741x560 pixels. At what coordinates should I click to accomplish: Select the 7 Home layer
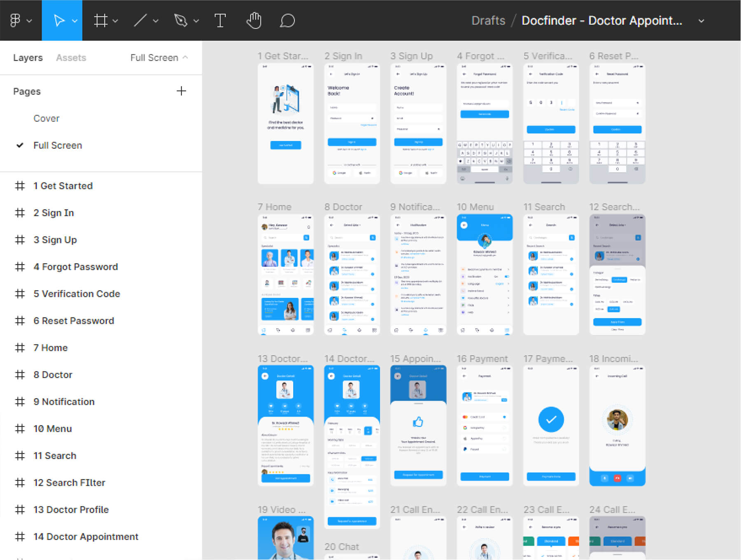point(50,348)
